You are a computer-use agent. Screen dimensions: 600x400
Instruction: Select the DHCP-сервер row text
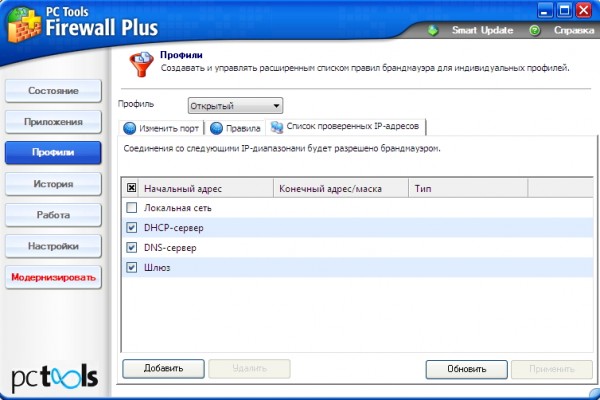[174, 228]
